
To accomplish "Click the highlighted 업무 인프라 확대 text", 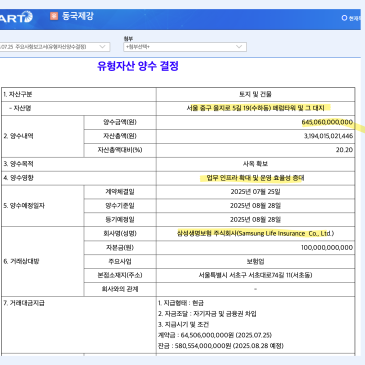I will (255, 178).
